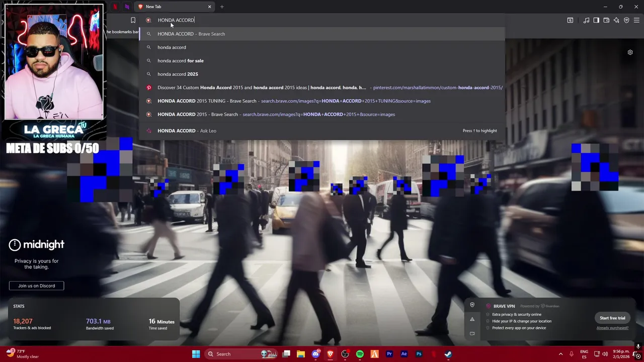
Task: Open File Explorer from taskbar
Action: tap(301, 354)
